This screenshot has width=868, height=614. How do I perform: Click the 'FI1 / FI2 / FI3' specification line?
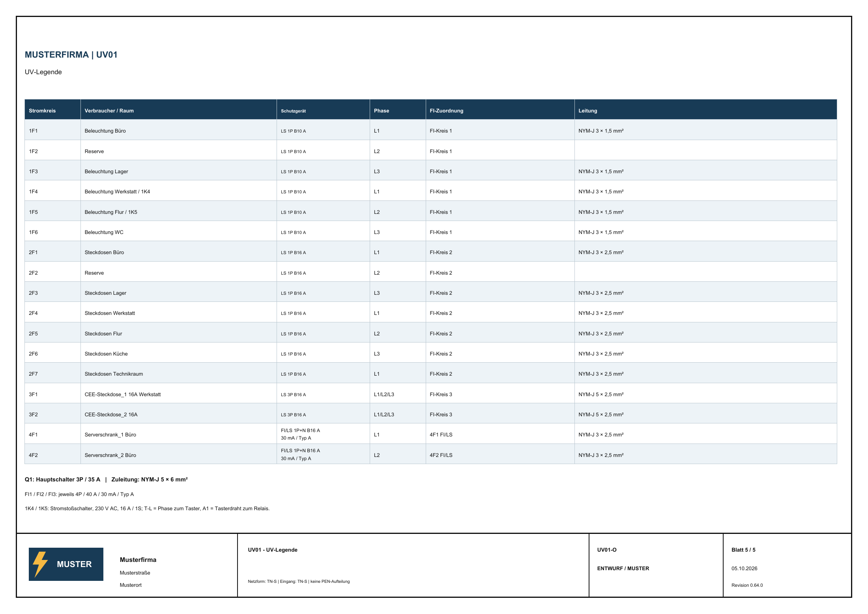click(x=79, y=494)
